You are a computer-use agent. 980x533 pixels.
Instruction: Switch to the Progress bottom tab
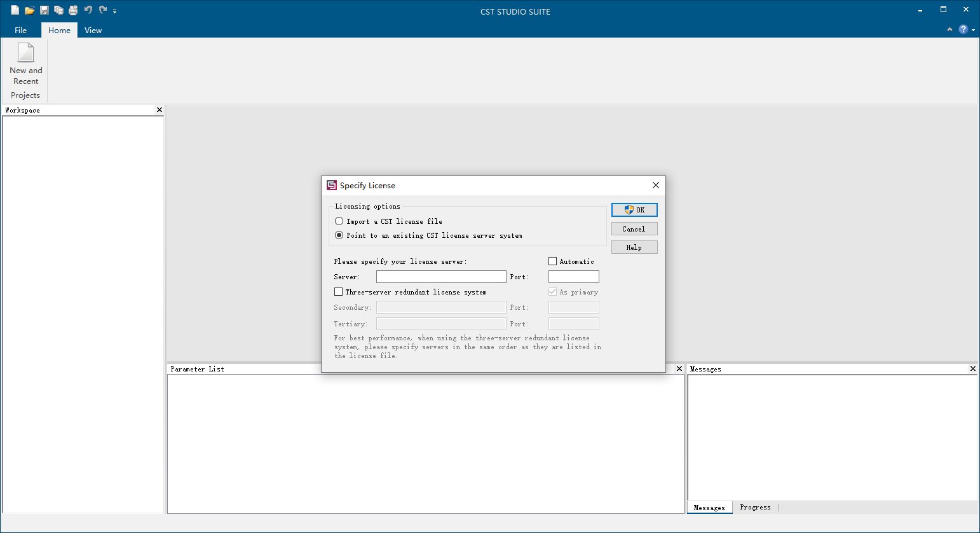click(x=755, y=508)
